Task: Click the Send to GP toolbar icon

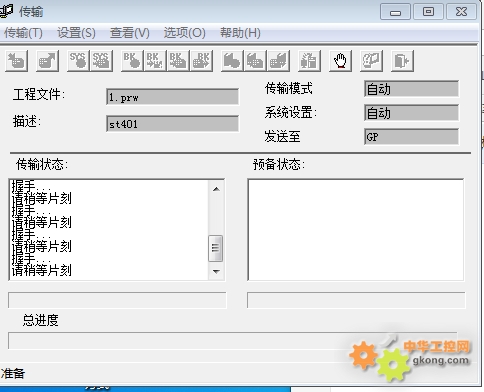Action: click(16, 61)
